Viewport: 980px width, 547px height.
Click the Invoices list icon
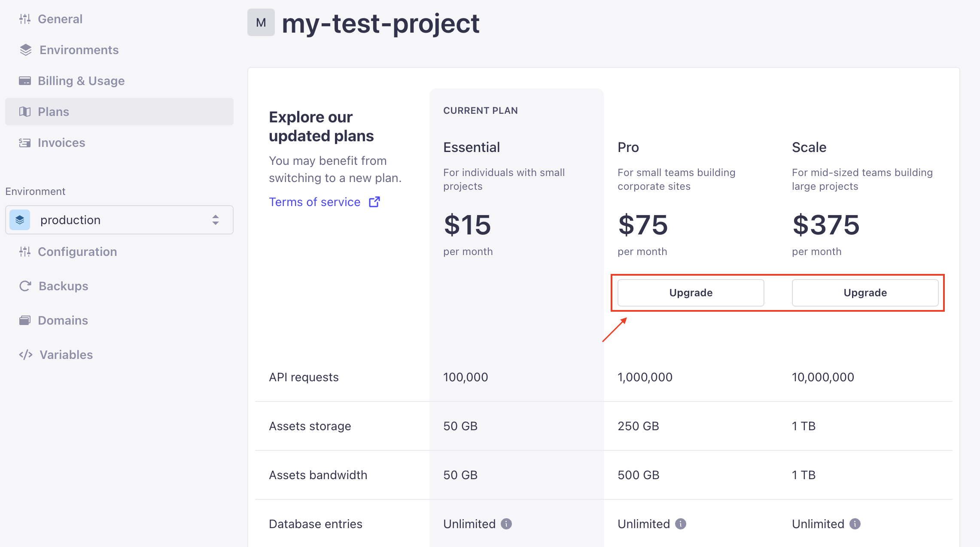coord(25,143)
